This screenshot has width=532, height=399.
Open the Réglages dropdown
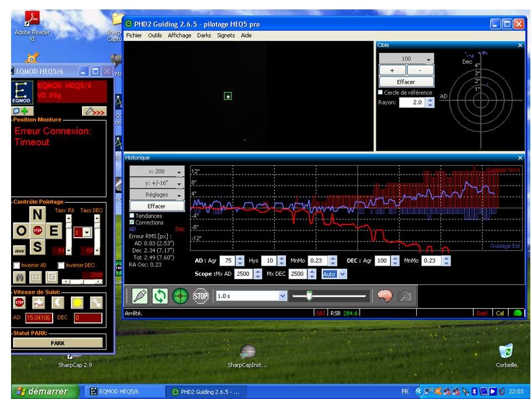(x=157, y=195)
